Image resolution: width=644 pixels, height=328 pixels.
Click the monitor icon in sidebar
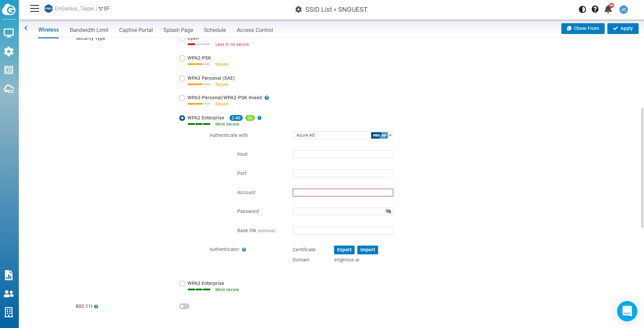(9, 33)
